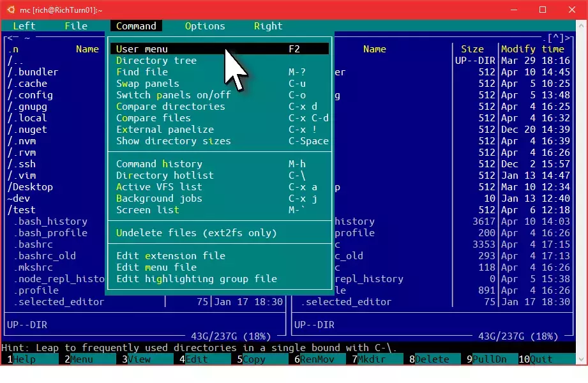Open Command history

(x=220, y=164)
